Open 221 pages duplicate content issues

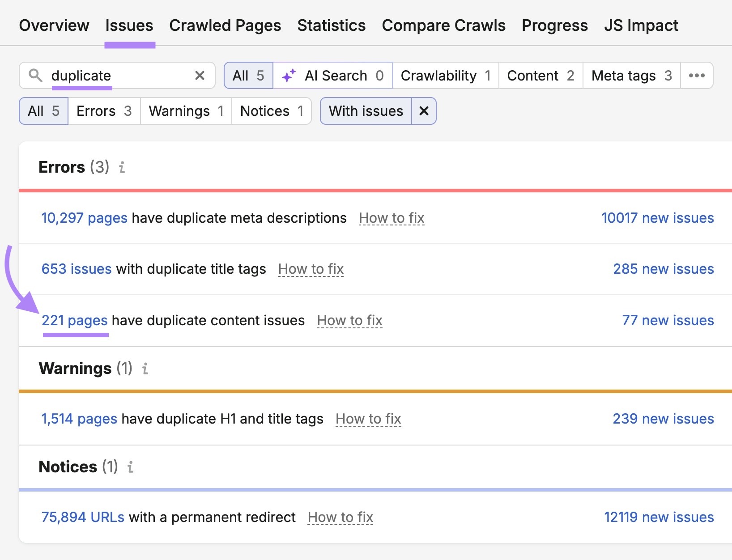pos(75,320)
